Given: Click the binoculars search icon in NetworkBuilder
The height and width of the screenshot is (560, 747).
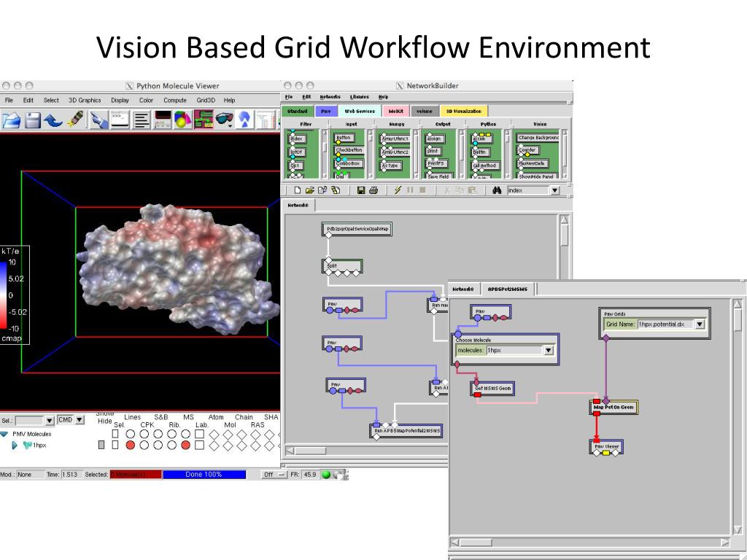Looking at the screenshot, I should point(497,190).
